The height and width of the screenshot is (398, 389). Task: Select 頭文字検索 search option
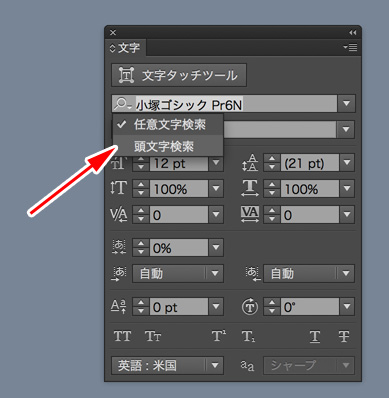[x=168, y=146]
